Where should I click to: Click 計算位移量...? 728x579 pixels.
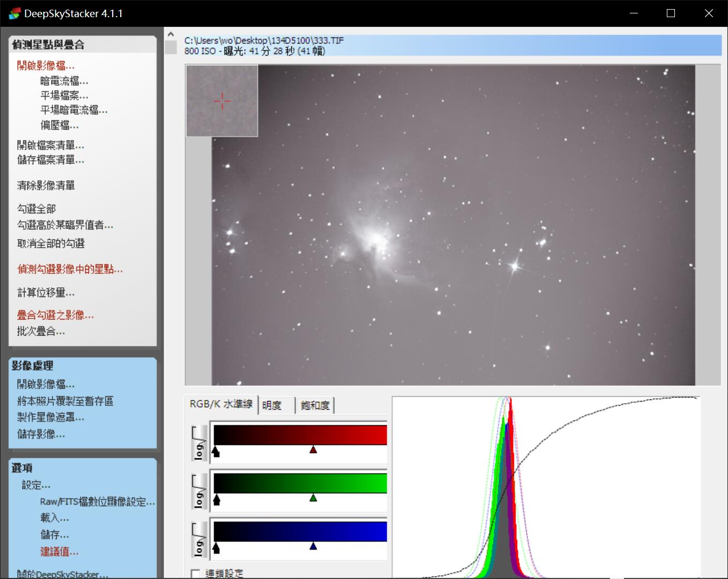(x=46, y=293)
